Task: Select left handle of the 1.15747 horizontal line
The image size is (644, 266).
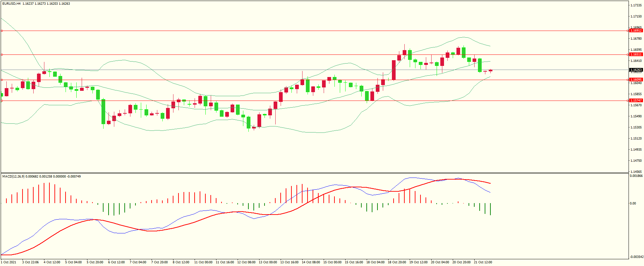Action: (x=2, y=101)
